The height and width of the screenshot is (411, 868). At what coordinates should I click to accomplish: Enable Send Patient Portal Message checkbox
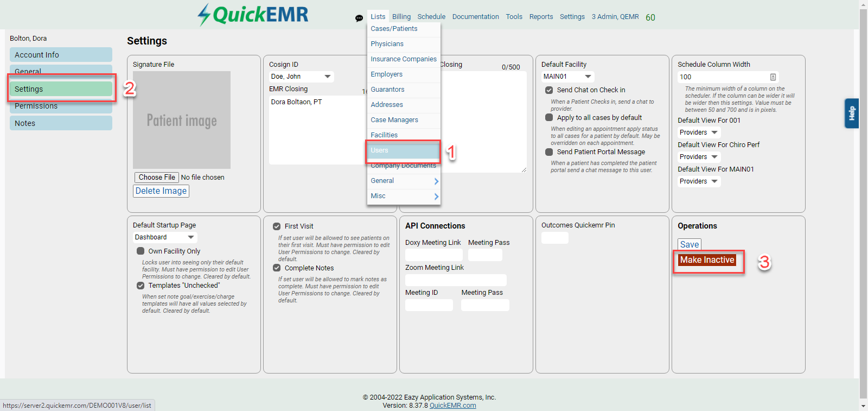point(549,152)
